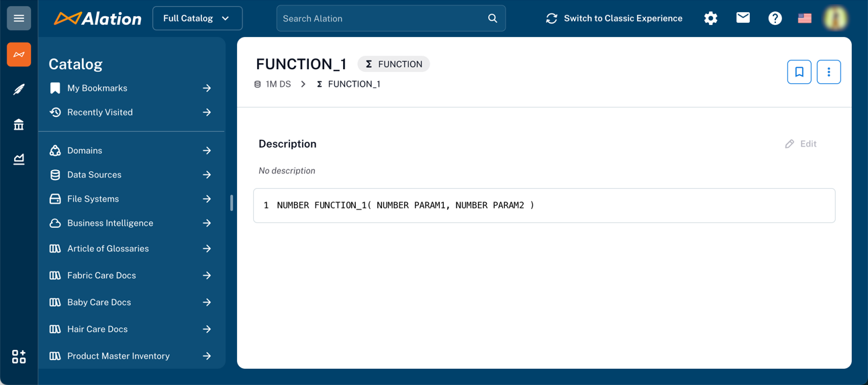This screenshot has width=868, height=385.
Task: Click the Alation logo
Action: (98, 18)
